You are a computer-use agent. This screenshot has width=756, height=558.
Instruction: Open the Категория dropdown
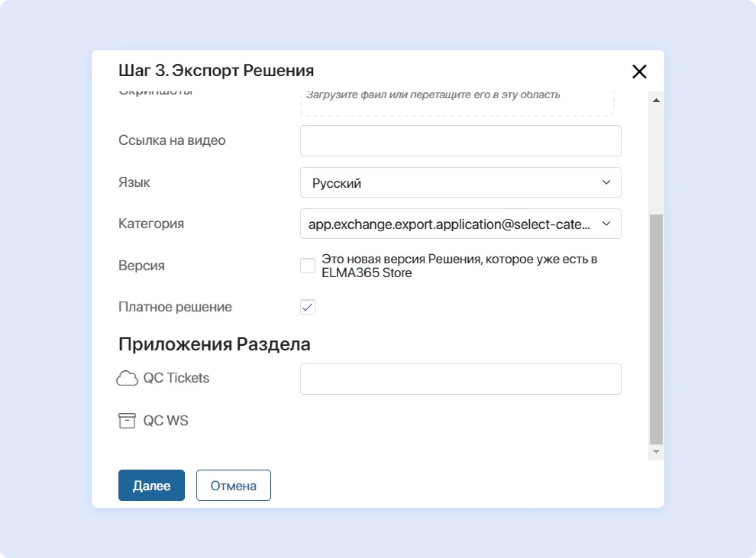tap(449, 224)
